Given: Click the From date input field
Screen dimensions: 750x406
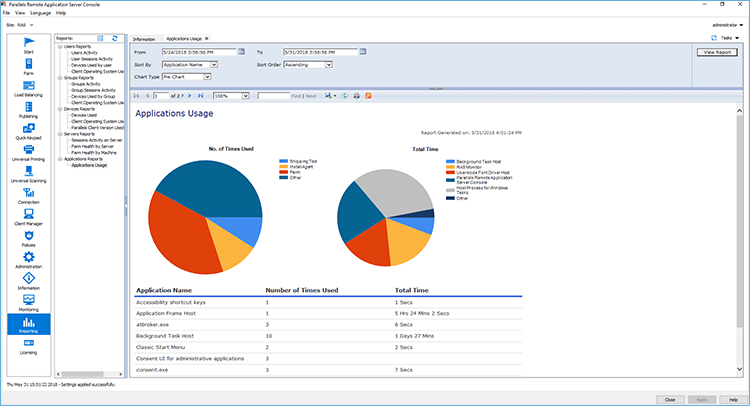Looking at the screenshot, I should click(199, 52).
